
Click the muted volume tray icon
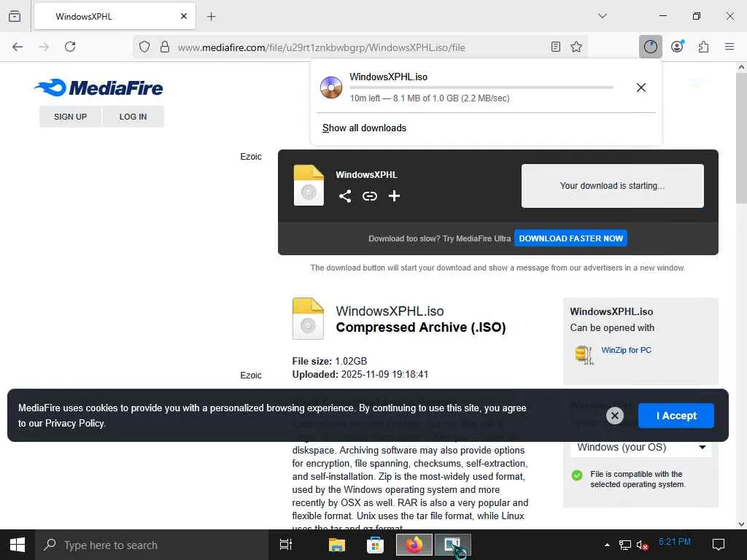tap(642, 545)
